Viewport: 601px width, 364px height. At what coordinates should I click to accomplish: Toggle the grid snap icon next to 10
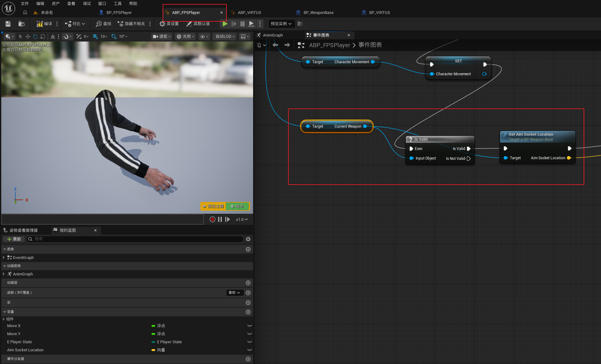pyautogui.click(x=95, y=37)
